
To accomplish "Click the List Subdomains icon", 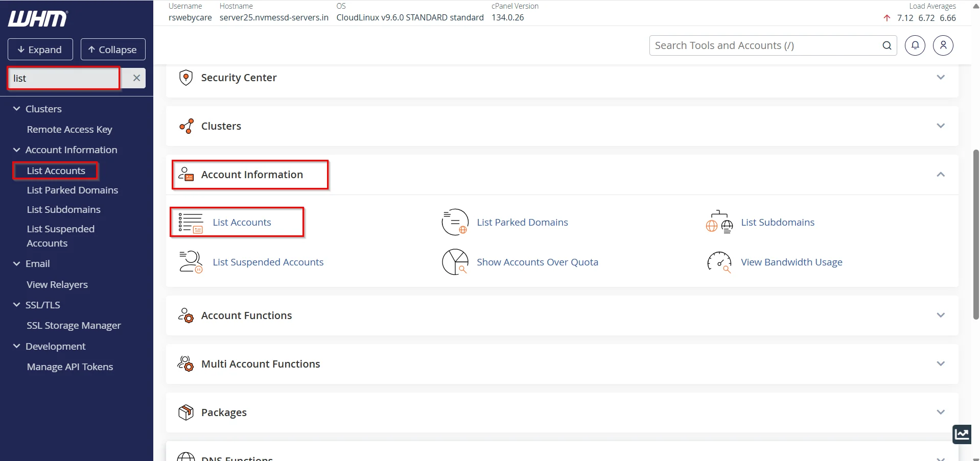I will [x=719, y=222].
